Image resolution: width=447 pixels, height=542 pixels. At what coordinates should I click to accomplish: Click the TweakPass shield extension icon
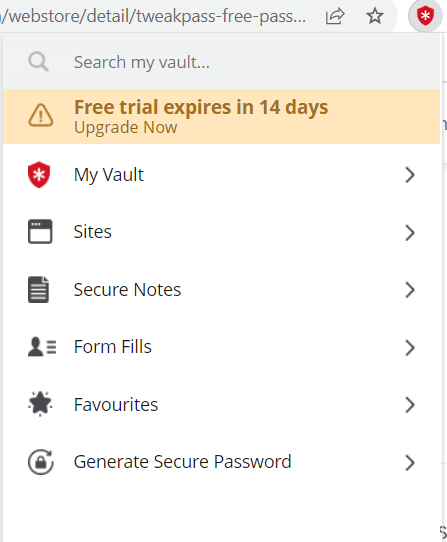425,16
